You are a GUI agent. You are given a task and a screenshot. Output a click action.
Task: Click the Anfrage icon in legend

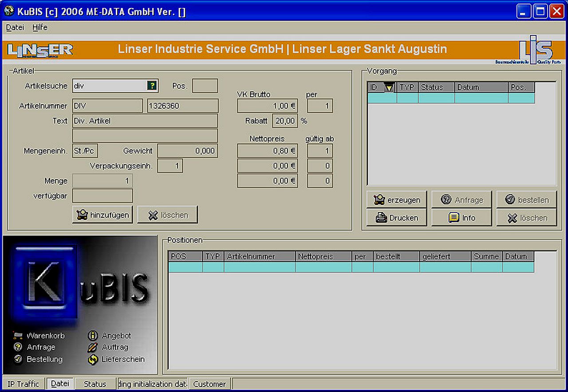[x=18, y=347]
